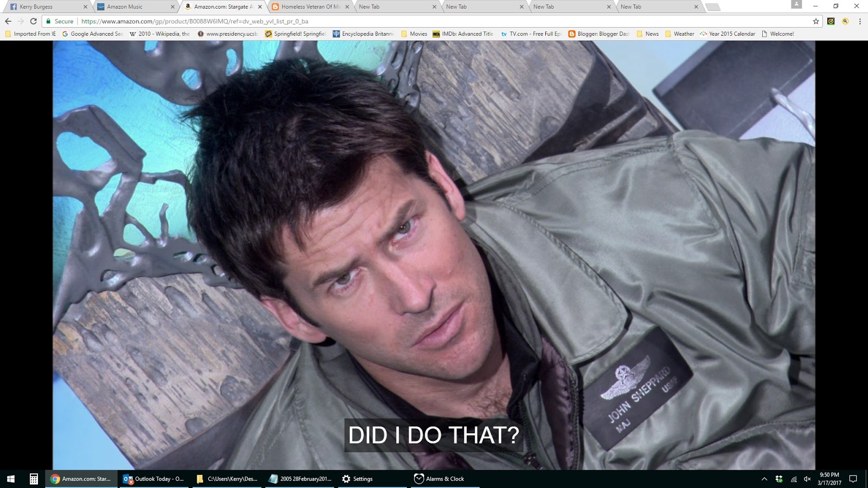Click the Dropbox tray icon
The height and width of the screenshot is (488, 868).
coord(779,479)
